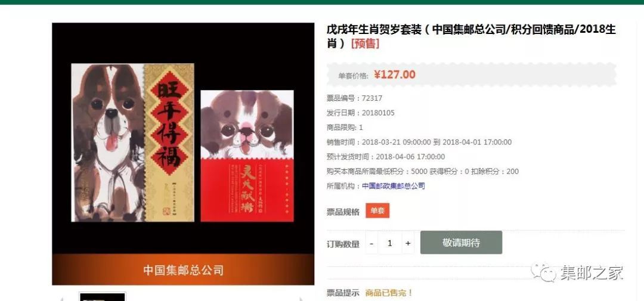Select the 单套 specification option
This screenshot has width=644, height=301.
tap(377, 211)
